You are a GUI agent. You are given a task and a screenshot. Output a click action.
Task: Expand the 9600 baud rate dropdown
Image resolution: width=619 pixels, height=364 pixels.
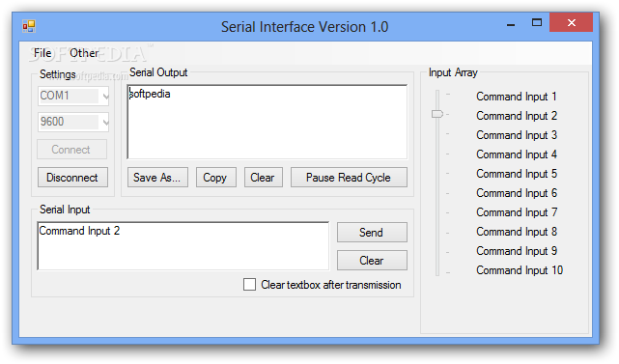point(105,122)
